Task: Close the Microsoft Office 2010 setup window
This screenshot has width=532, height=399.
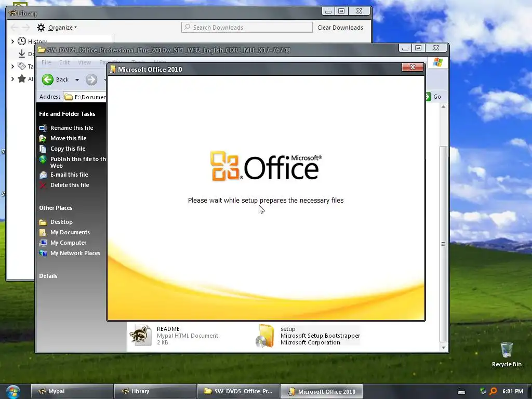Action: click(x=413, y=67)
